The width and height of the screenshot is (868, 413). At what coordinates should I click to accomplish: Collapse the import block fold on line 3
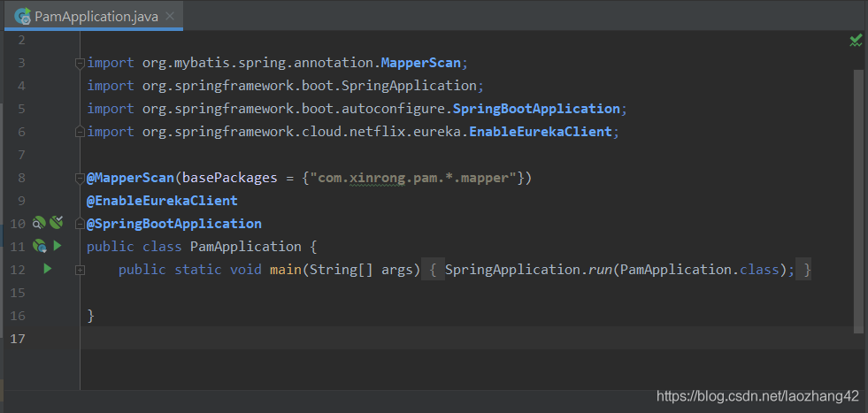(x=80, y=63)
